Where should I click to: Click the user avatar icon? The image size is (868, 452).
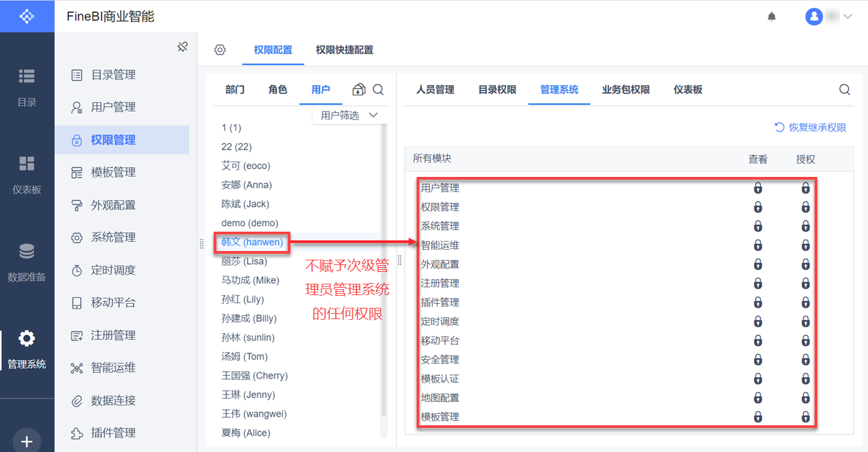[x=813, y=17]
